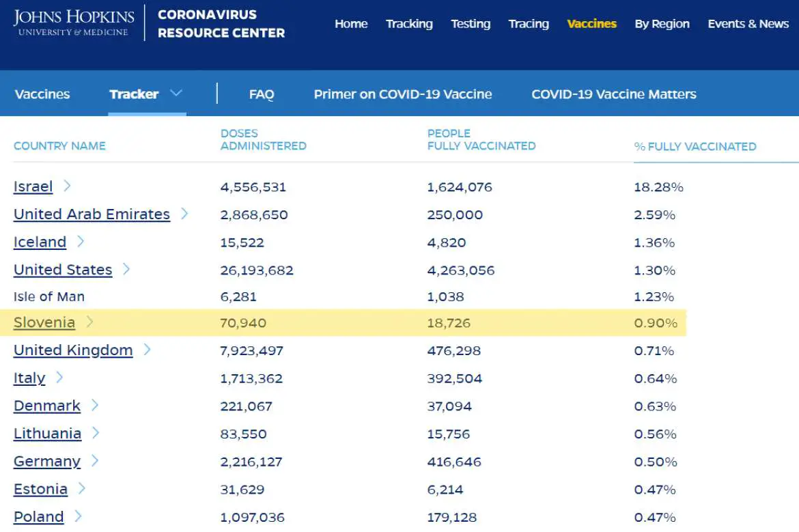The width and height of the screenshot is (799, 532).
Task: Select United States' 4,263,056 fully vaccinated value
Action: coord(461,270)
